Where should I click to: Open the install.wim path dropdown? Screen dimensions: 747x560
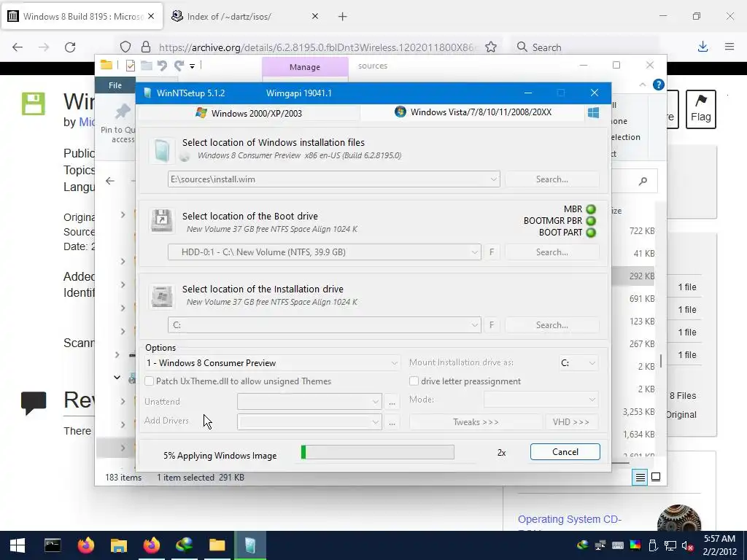[494, 179]
